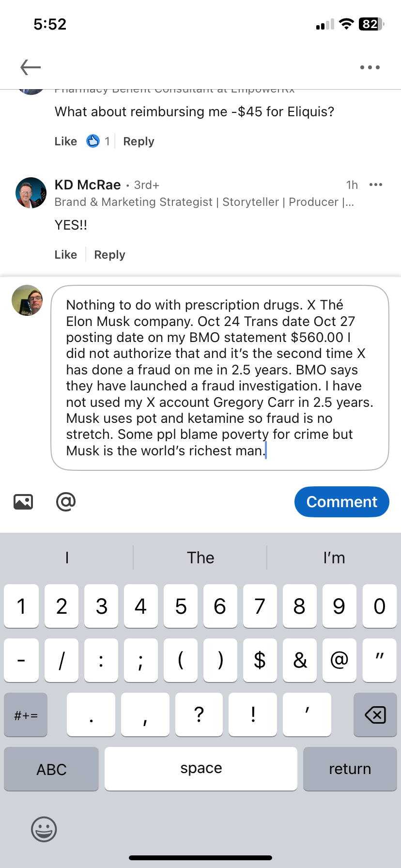Open options menu on KD McRae's comment

coord(376,185)
